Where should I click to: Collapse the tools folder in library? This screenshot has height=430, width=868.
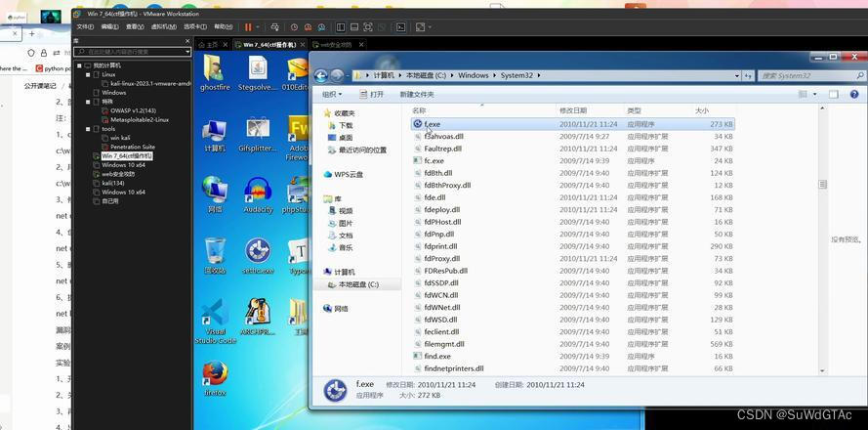tap(88, 129)
